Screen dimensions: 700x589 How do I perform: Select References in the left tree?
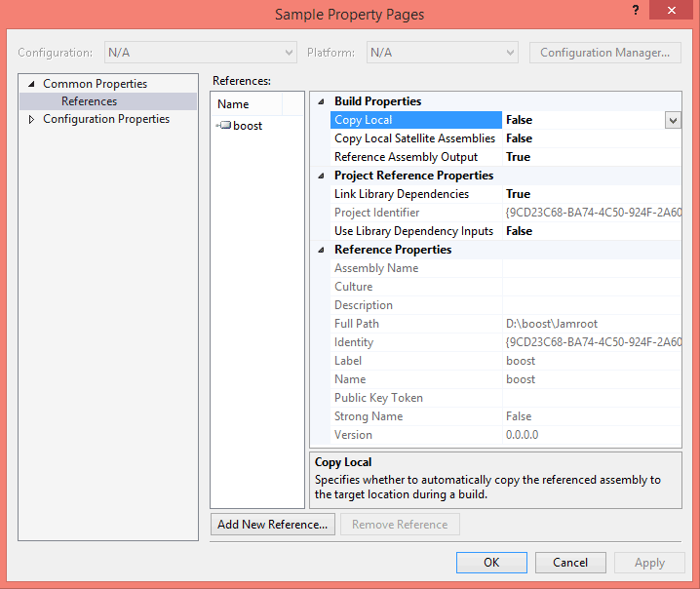coord(89,101)
